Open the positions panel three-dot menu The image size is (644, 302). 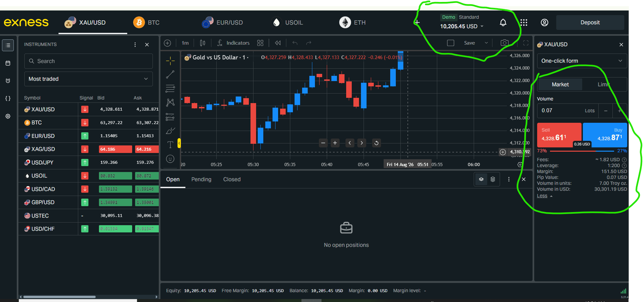[509, 179]
